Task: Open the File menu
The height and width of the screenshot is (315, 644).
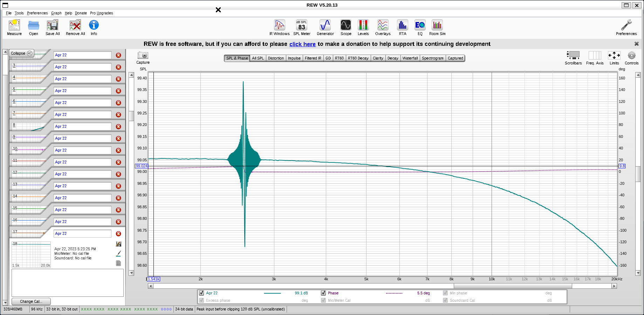Action: point(9,13)
